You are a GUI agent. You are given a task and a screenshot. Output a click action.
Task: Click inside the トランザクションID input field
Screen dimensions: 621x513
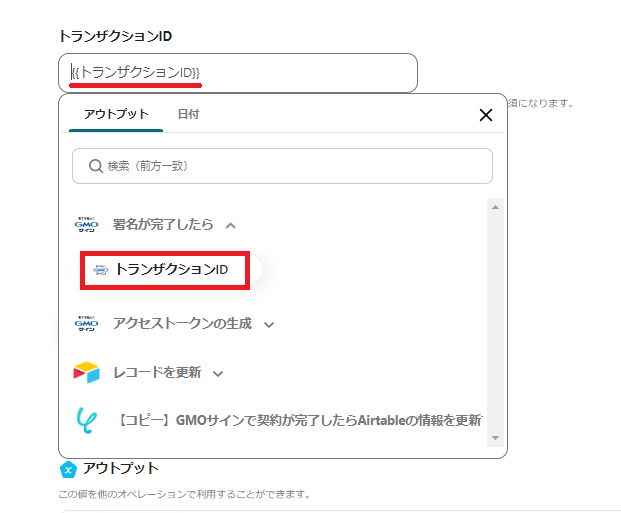tap(238, 73)
